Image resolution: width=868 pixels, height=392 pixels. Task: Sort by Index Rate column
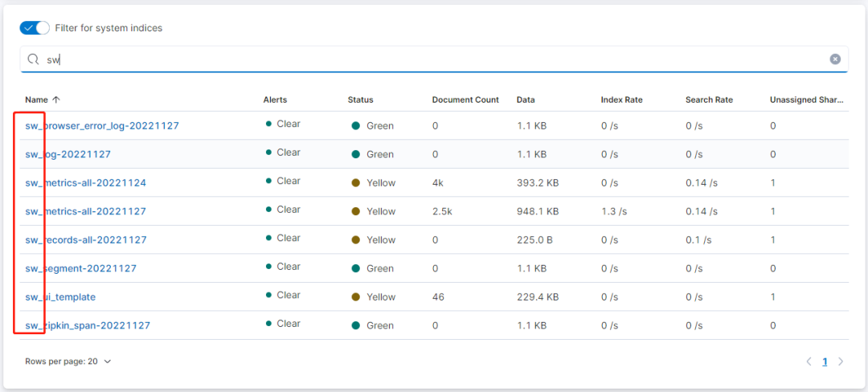pyautogui.click(x=621, y=100)
